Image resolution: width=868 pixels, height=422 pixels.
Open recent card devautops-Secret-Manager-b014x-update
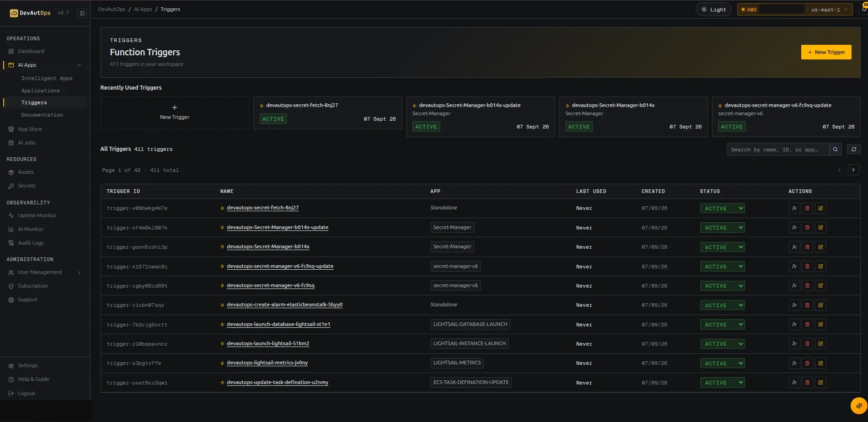(480, 117)
